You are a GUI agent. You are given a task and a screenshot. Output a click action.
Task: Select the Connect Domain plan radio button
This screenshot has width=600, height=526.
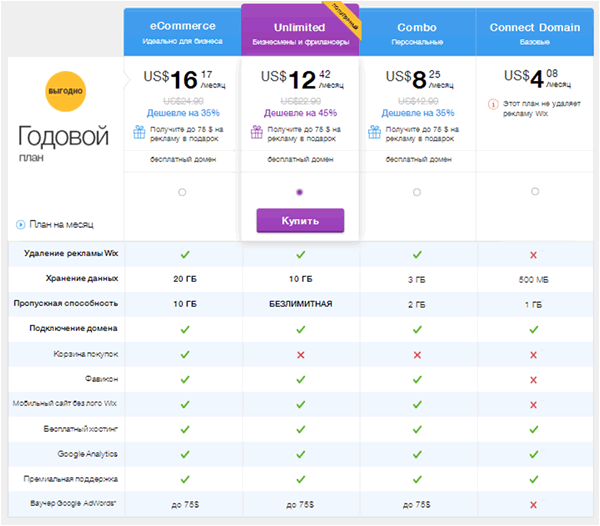click(x=535, y=191)
